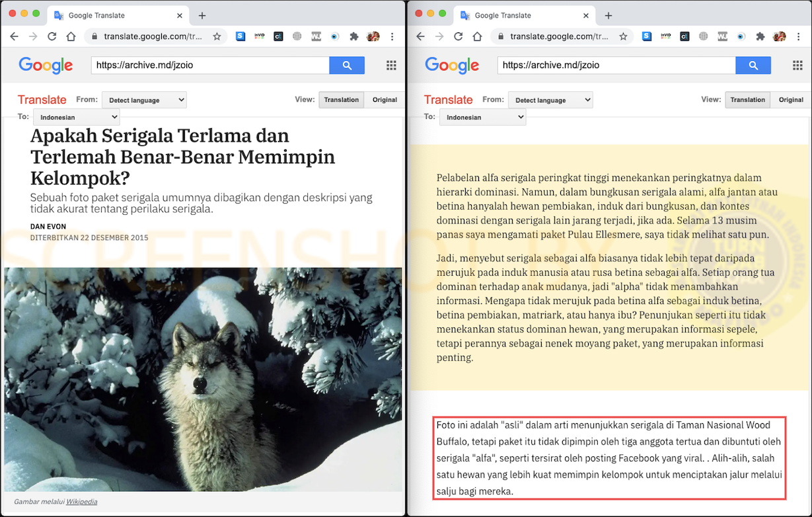Click the blue search button in left window
812x517 pixels.
tap(347, 65)
